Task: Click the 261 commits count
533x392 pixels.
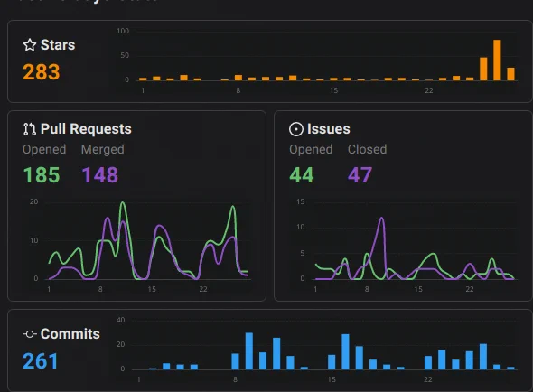Action: pos(41,361)
